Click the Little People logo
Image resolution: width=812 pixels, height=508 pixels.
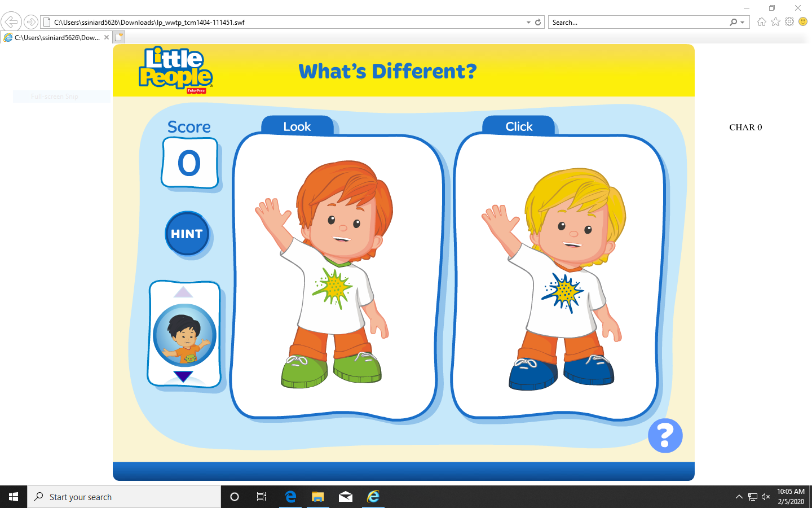point(175,70)
